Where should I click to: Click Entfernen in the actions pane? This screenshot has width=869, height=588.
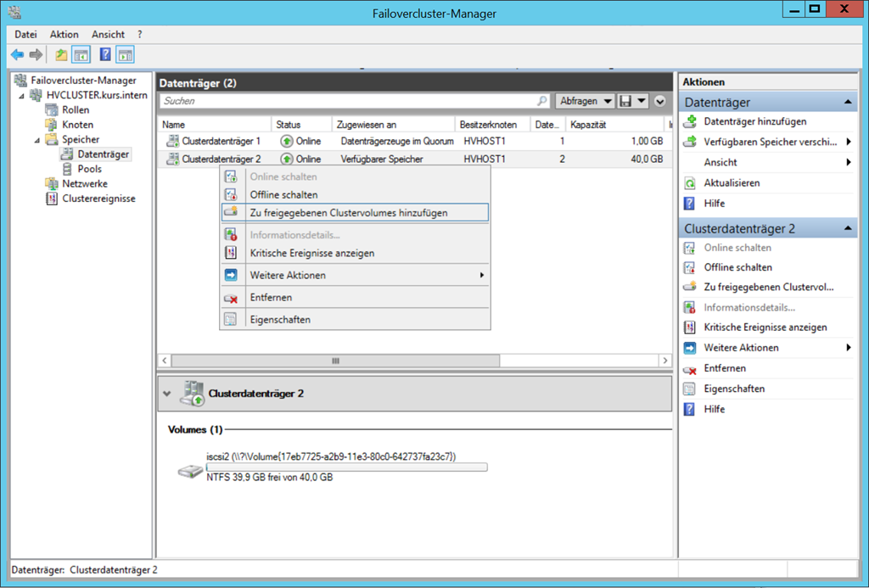pos(725,368)
